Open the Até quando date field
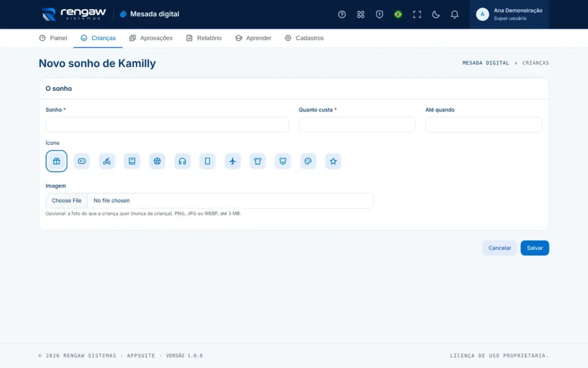 click(x=483, y=125)
